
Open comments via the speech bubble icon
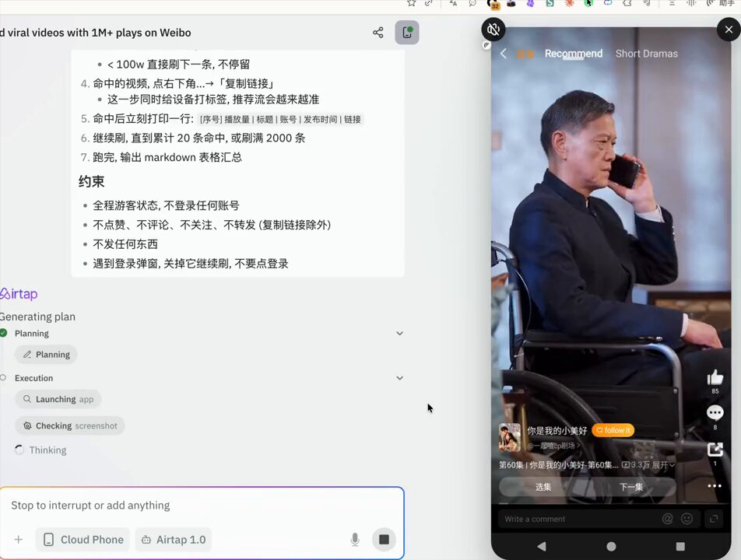715,413
